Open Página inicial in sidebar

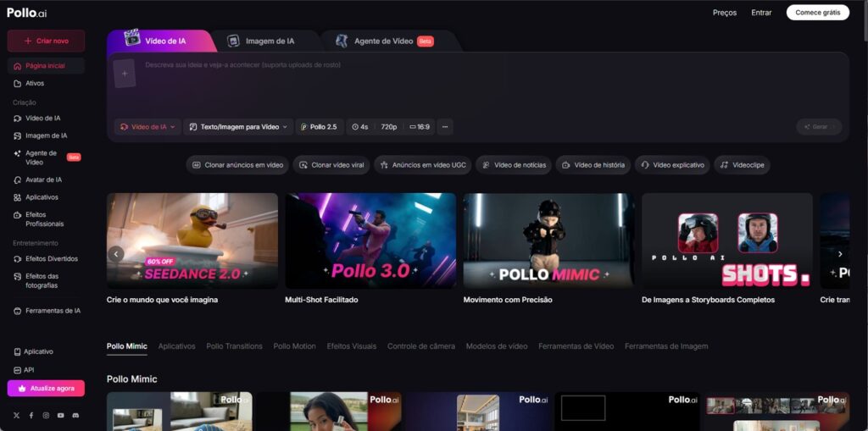[x=46, y=66]
